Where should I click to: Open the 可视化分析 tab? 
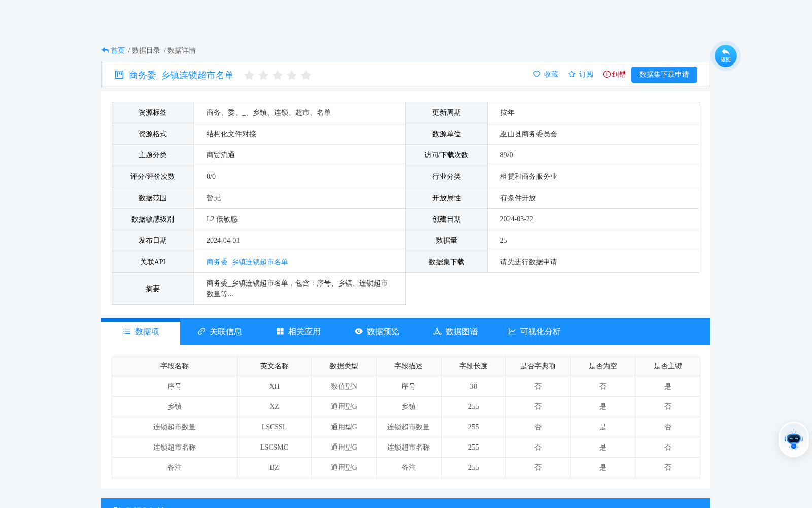[534, 332]
